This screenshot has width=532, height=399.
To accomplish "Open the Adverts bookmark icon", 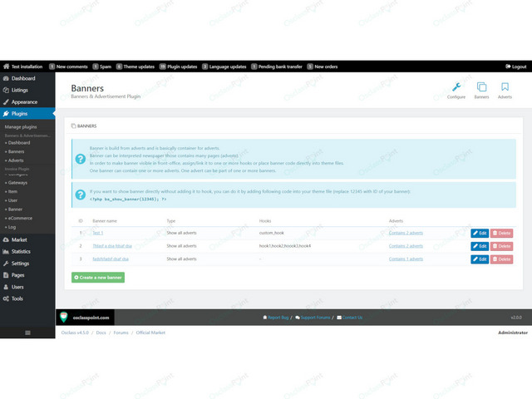I will click(505, 91).
